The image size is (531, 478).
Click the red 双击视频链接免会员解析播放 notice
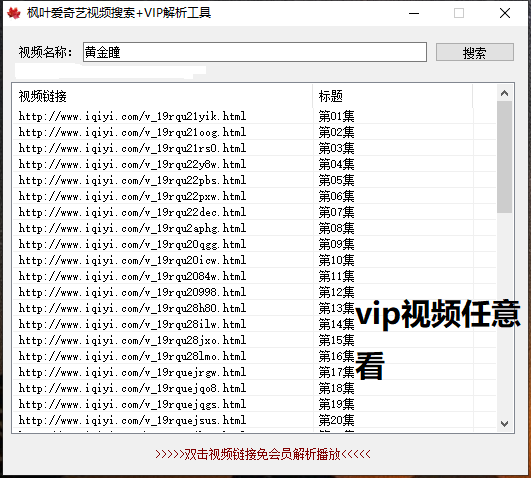coord(263,454)
